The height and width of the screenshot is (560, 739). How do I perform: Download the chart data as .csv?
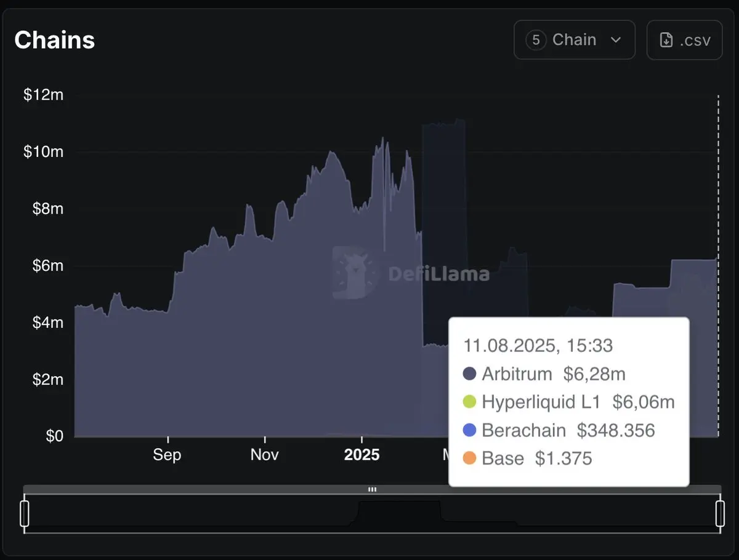tap(684, 40)
